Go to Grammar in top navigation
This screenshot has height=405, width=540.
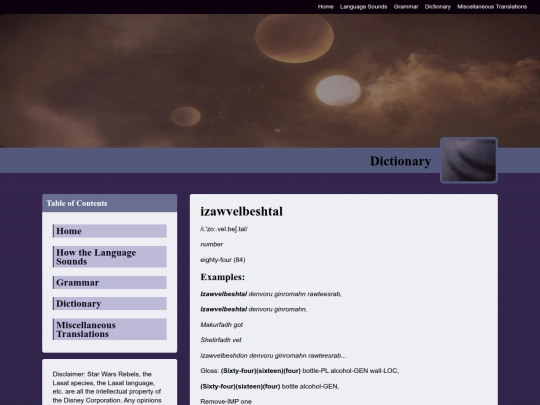pos(406,7)
